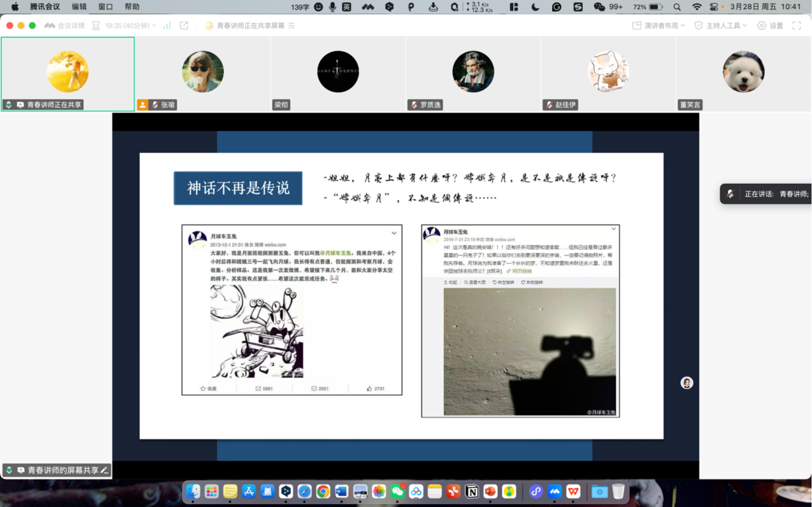Open WeChat from the dock

click(x=398, y=492)
